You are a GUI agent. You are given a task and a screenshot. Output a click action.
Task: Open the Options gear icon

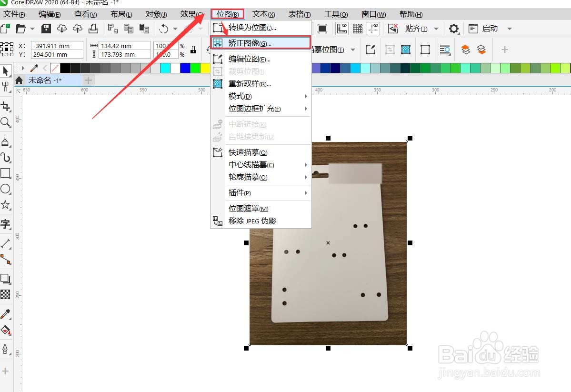(454, 29)
